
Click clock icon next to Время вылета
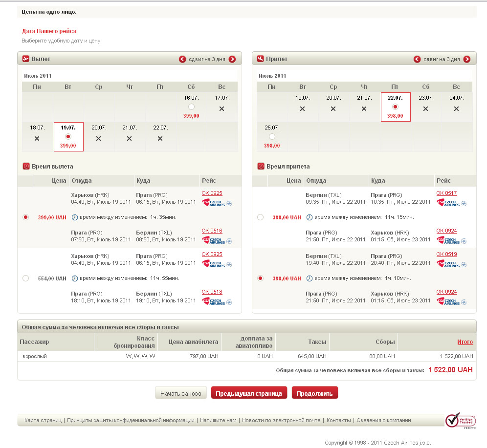click(x=26, y=166)
